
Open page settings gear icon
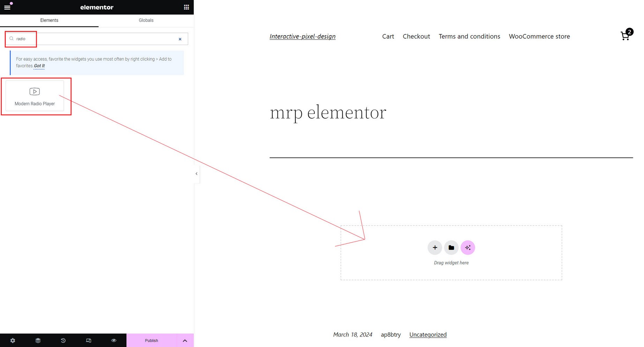coord(13,340)
